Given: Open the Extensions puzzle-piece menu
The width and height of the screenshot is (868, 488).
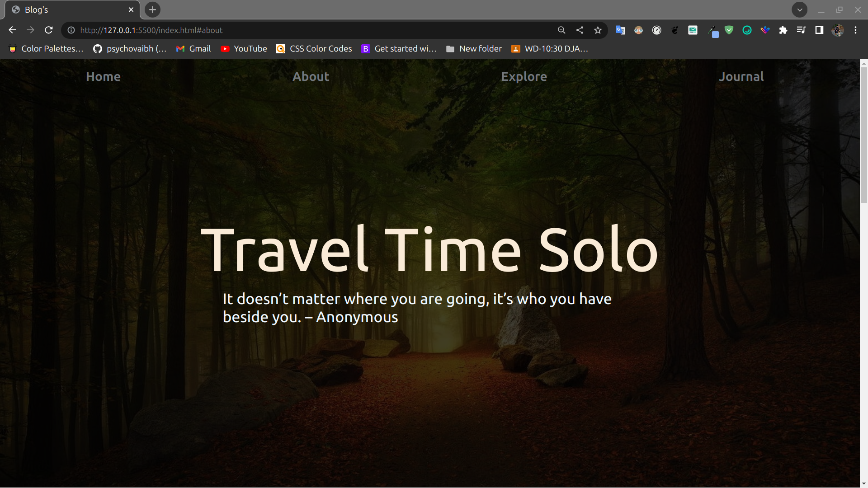Looking at the screenshot, I should 783,30.
